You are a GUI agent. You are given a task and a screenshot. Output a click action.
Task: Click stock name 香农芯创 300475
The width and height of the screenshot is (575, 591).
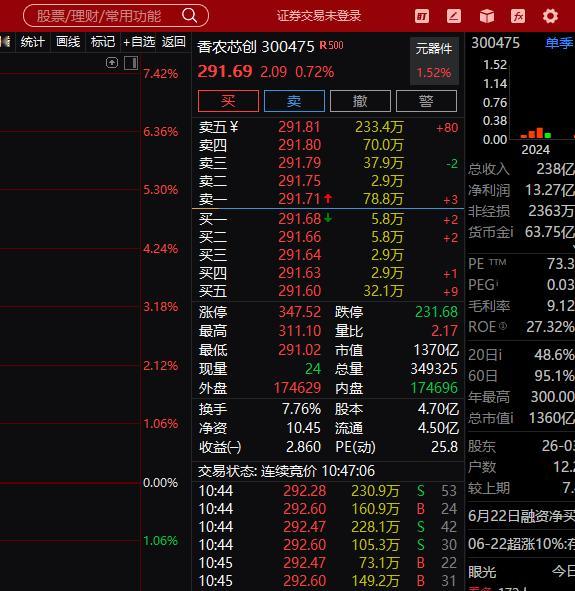(255, 47)
